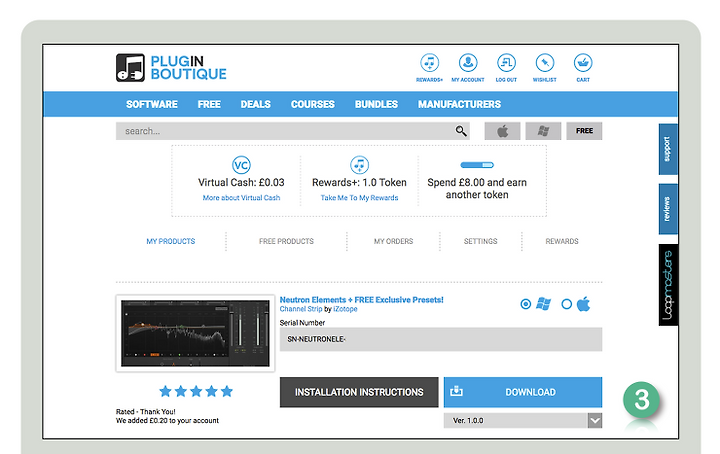Click the Log Out icon
This screenshot has height=454, width=720.
tap(506, 63)
